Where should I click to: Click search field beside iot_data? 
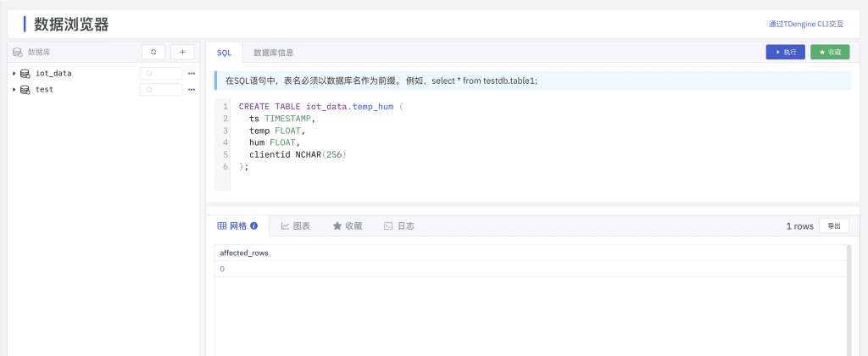(161, 74)
